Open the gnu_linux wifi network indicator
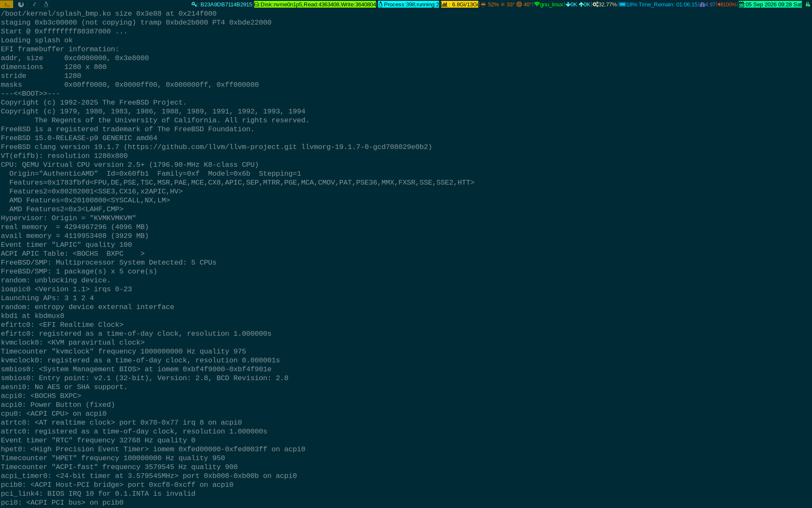Image resolution: width=812 pixels, height=508 pixels. [549, 5]
